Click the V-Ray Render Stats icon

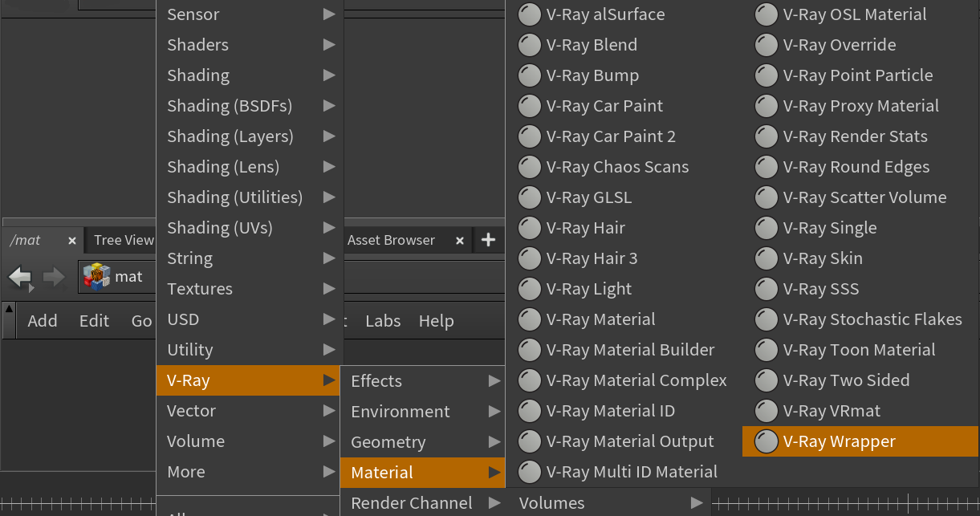(x=767, y=136)
